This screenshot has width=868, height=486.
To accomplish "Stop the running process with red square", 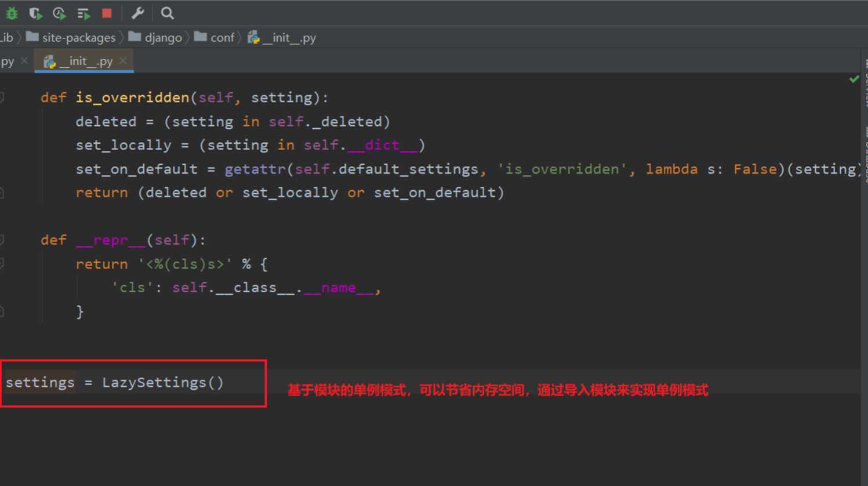I will 107,13.
